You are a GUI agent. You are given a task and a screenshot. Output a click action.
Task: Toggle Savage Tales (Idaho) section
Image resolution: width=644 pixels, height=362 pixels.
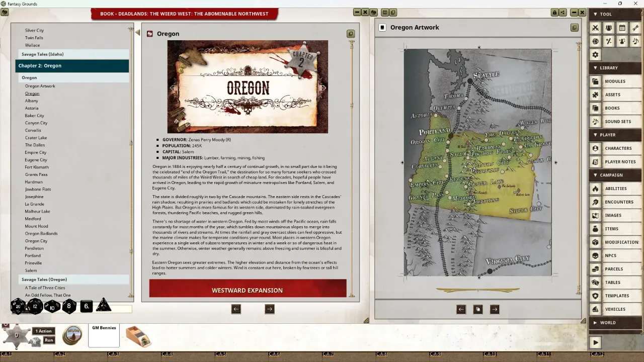coord(74,54)
